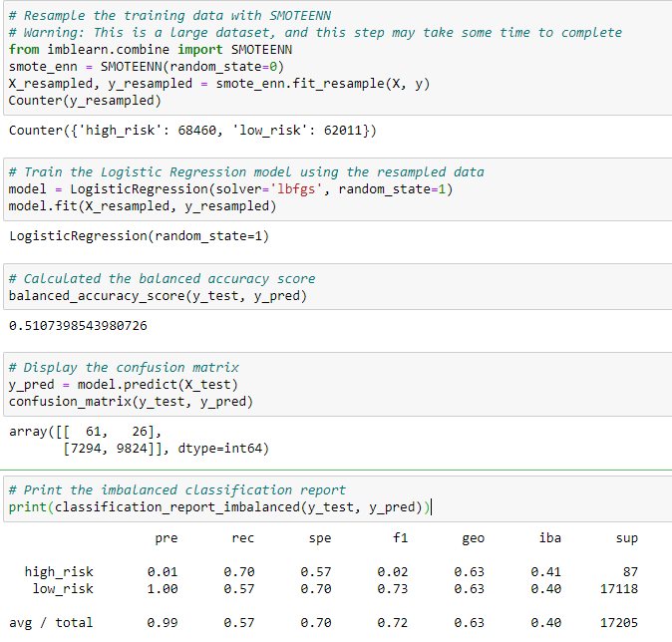Click the y_pred = model.predict(X_test) line
672x642 pixels.
[124, 385]
